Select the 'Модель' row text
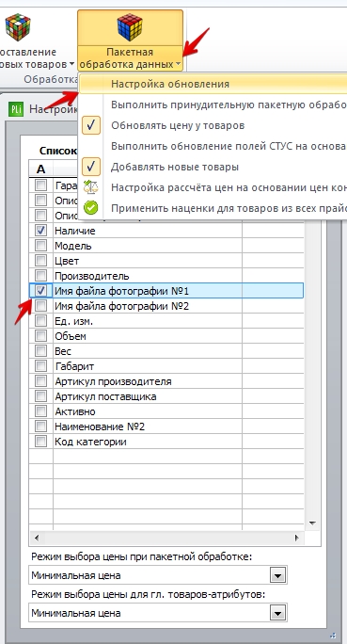Image resolution: width=347 pixels, height=644 pixels. 73,246
